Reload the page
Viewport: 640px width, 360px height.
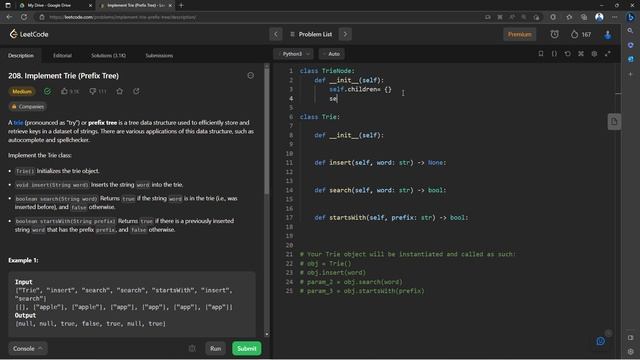click(24, 17)
